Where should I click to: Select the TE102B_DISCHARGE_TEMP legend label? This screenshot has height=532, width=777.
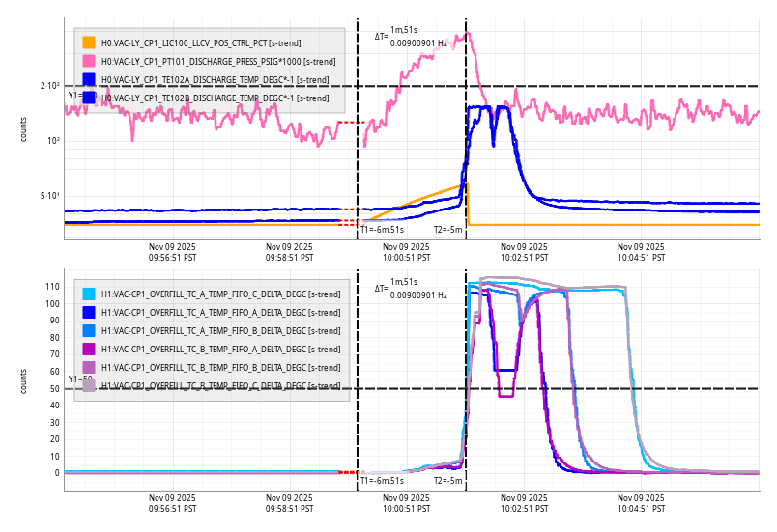(x=215, y=98)
